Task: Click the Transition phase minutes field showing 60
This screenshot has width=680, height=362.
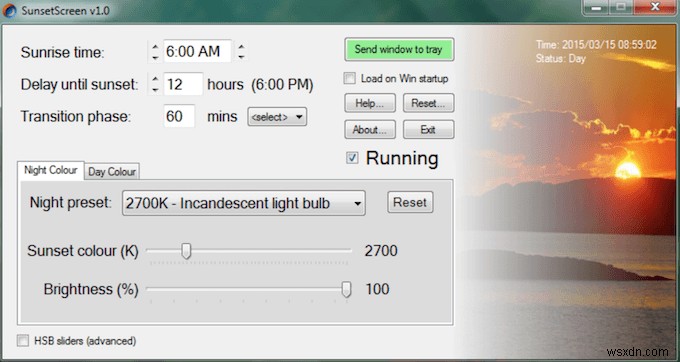Action: [x=179, y=116]
